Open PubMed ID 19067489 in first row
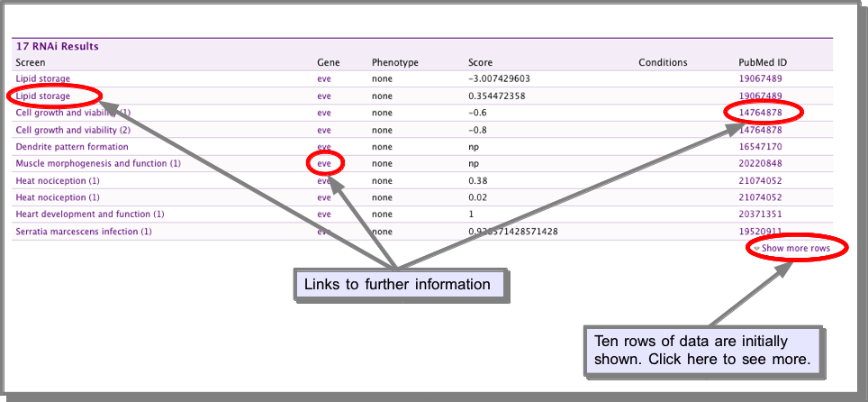868x402 pixels. (x=761, y=78)
